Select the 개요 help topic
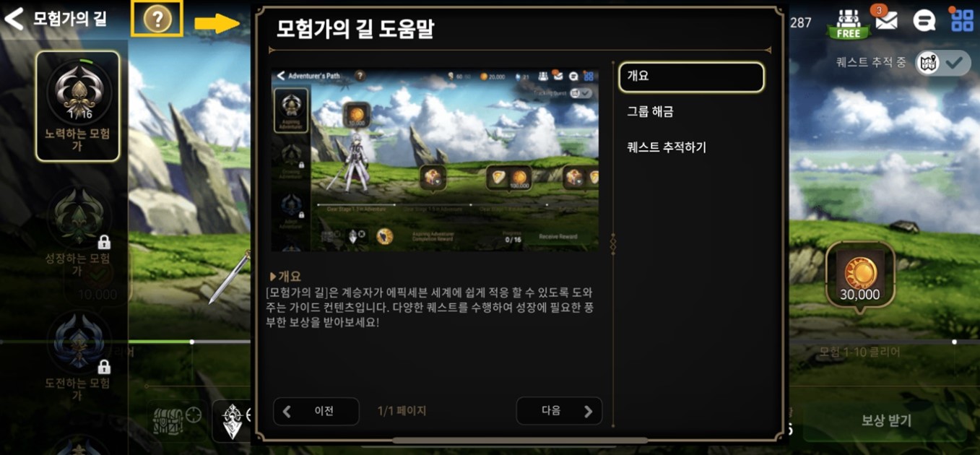This screenshot has width=980, height=455. 691,77
